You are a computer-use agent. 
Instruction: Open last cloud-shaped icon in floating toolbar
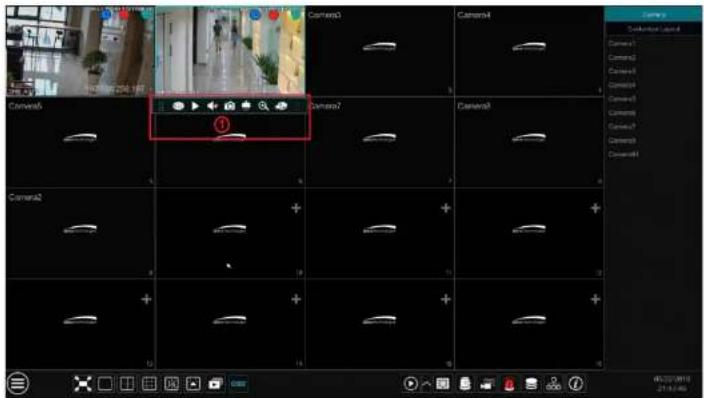pyautogui.click(x=281, y=106)
